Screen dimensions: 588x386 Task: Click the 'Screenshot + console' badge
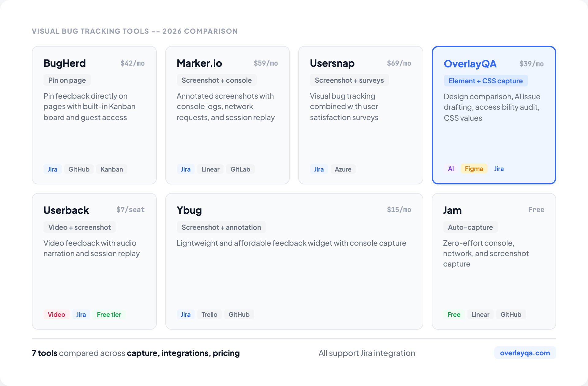point(217,80)
